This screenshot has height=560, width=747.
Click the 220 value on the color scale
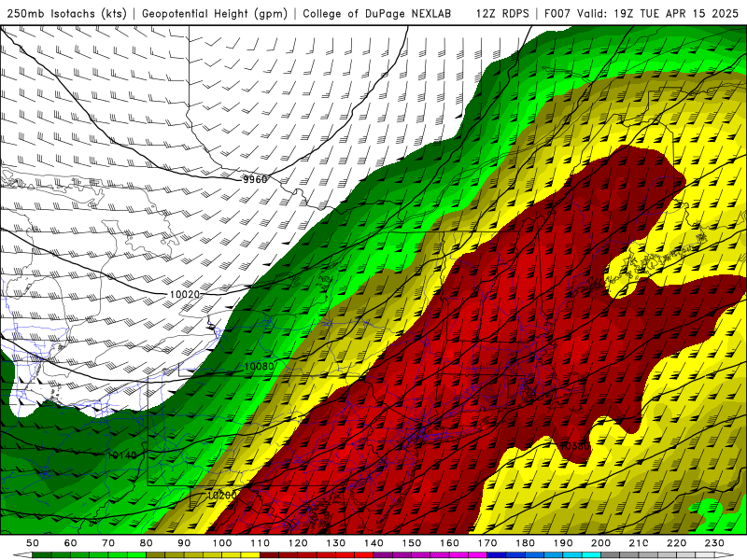click(676, 543)
